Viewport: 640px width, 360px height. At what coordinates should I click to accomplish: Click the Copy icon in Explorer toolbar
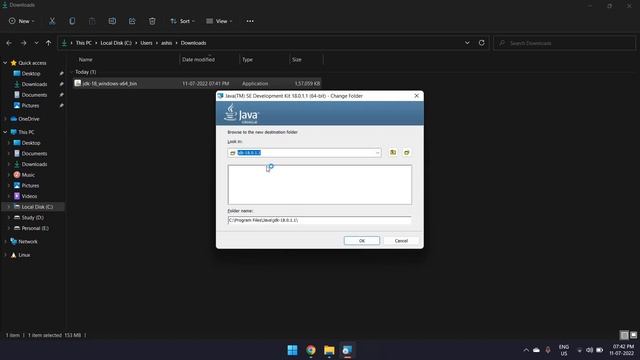(x=72, y=21)
